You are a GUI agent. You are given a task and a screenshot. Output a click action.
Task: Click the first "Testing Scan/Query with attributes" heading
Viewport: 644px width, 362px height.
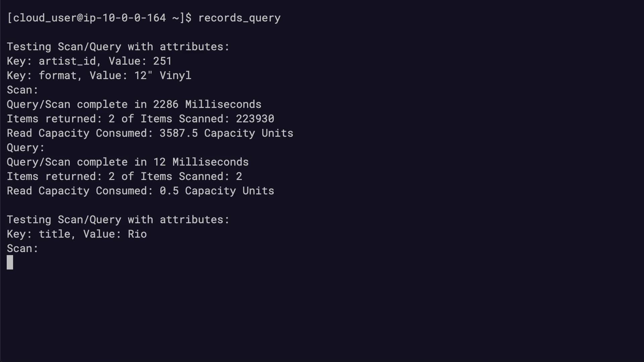[118, 47]
